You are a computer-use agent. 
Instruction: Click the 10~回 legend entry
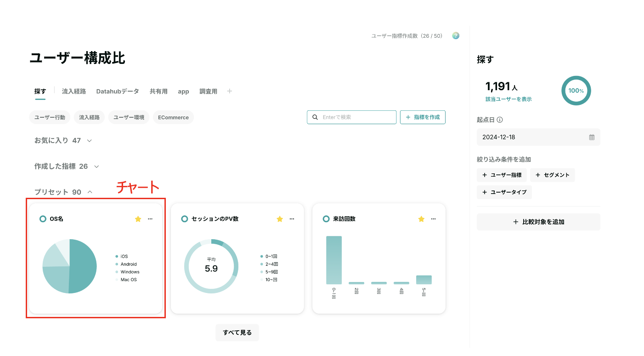[x=269, y=280]
